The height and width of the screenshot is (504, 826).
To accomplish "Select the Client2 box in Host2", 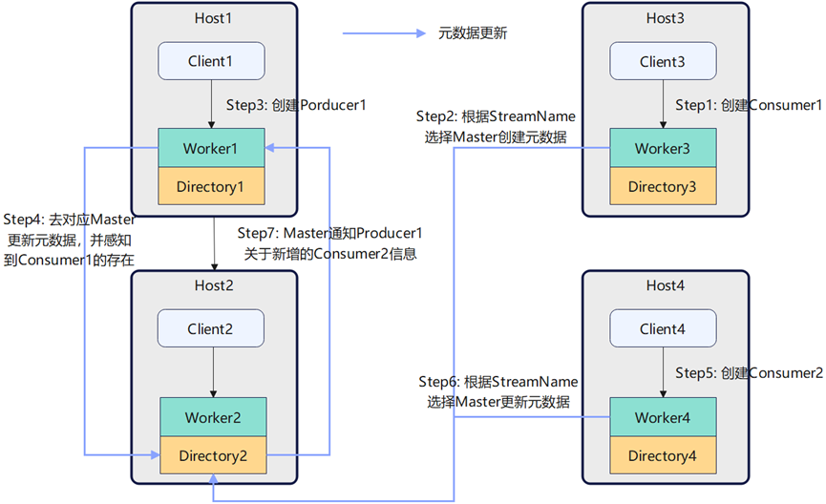I will pyautogui.click(x=210, y=329).
